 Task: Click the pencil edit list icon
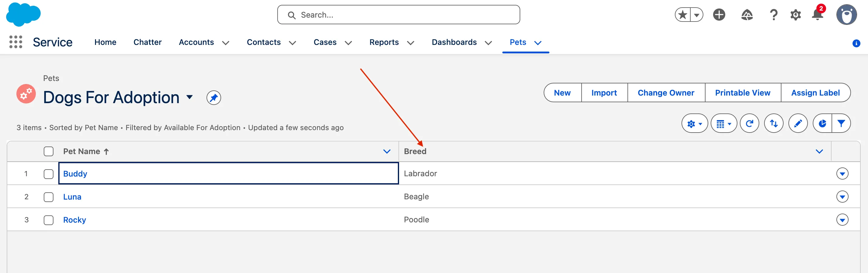(x=798, y=123)
